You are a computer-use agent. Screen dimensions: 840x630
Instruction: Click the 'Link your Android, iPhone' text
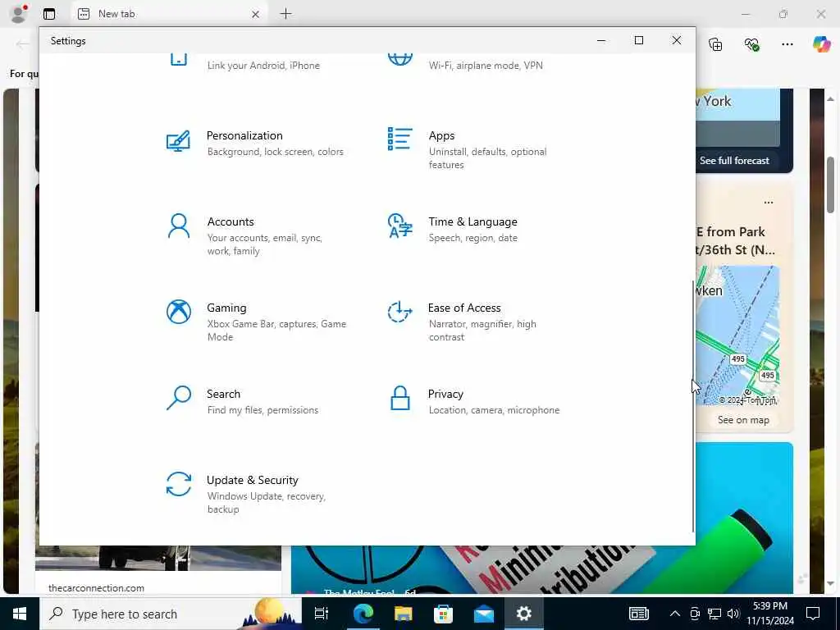pyautogui.click(x=263, y=66)
